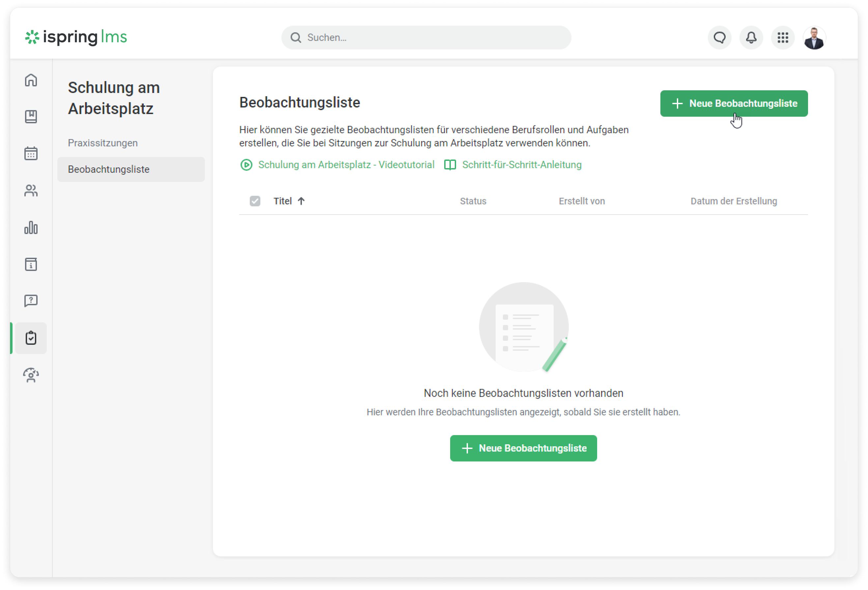Toggle the select-all checkbox in table header
868x590 pixels.
click(x=255, y=201)
